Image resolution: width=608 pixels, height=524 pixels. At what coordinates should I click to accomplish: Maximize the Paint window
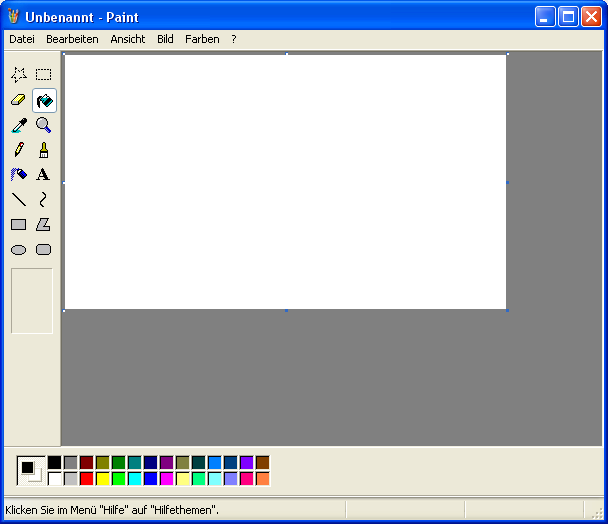(568, 17)
